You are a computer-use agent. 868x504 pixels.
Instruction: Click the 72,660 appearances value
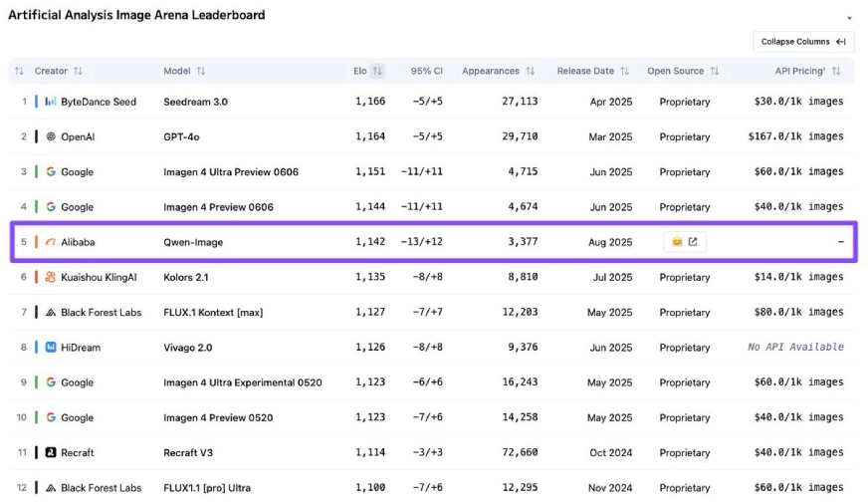point(520,452)
